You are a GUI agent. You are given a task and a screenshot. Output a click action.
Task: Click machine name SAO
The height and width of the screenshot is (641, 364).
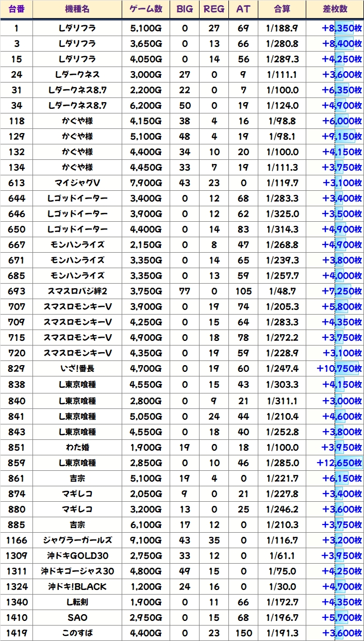77,617
